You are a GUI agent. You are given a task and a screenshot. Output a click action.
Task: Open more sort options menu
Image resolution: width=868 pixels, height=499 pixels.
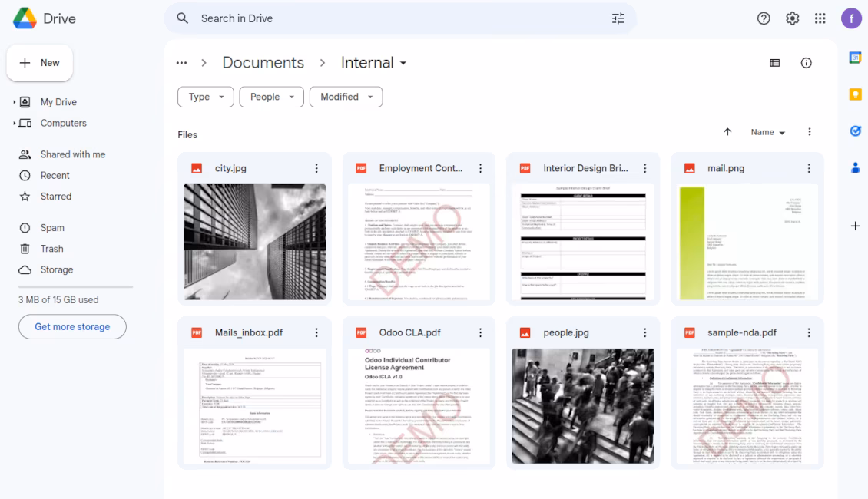pyautogui.click(x=810, y=132)
